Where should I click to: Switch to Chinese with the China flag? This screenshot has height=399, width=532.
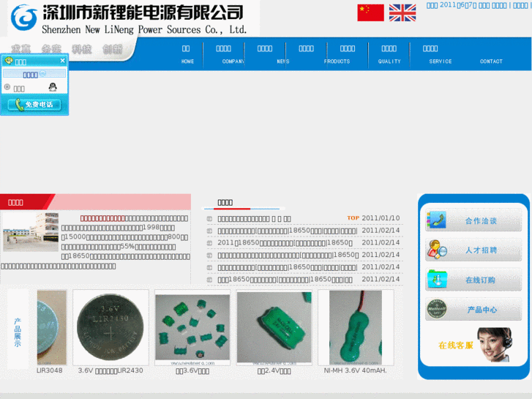click(x=370, y=13)
